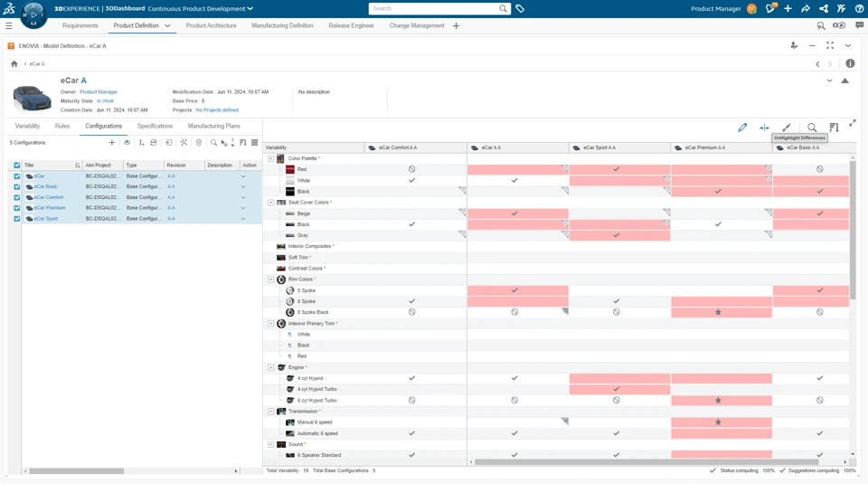868x484 pixels.
Task: Open the eCar Premium configuration link
Action: (x=49, y=208)
